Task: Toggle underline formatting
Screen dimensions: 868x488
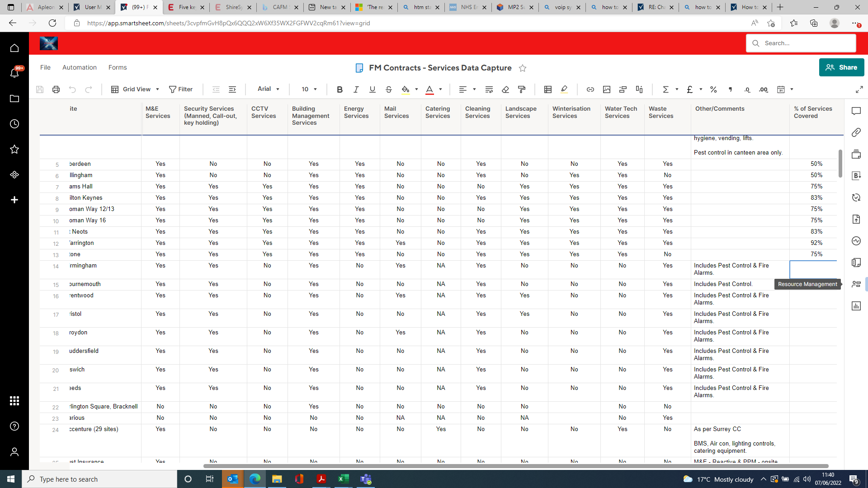Action: [x=372, y=89]
